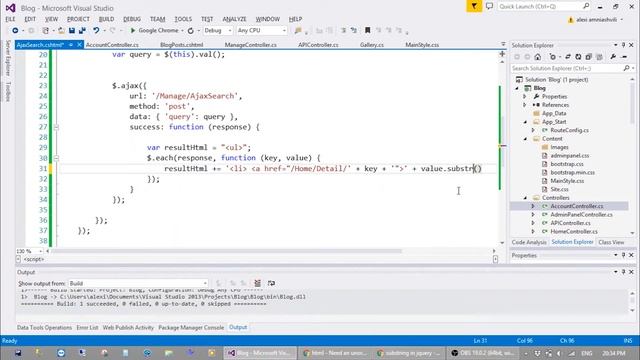640x360 pixels.
Task: Click the Undo arrow icon
Action: (x=96, y=31)
